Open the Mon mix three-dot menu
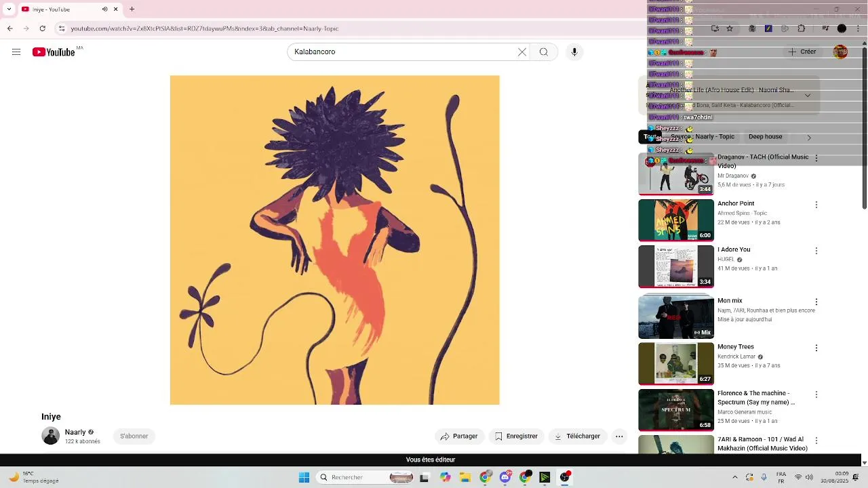Viewport: 868px width, 488px height. pos(816,302)
